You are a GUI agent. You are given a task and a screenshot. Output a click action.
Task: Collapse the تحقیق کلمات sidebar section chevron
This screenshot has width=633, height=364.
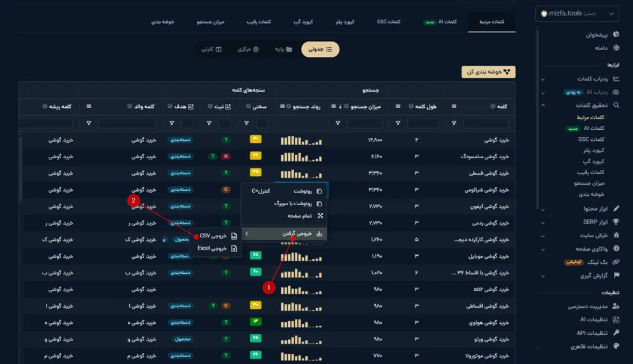point(543,105)
